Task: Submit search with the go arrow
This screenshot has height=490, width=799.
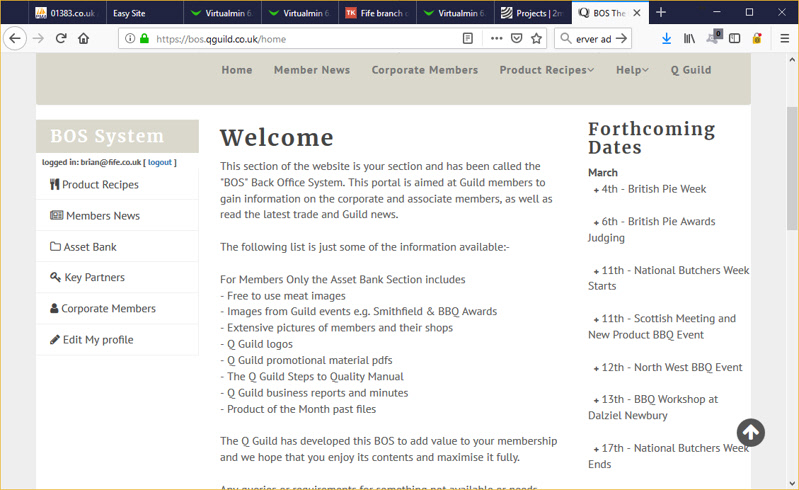Action: [621, 39]
